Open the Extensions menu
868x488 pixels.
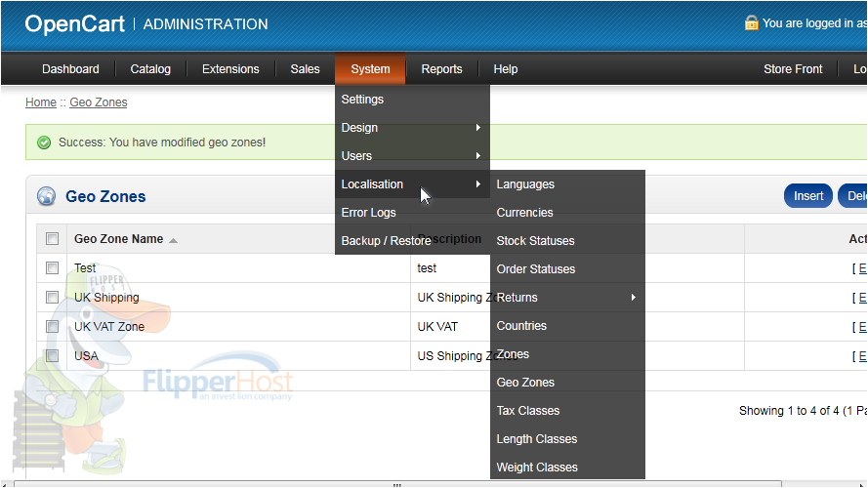(x=230, y=69)
